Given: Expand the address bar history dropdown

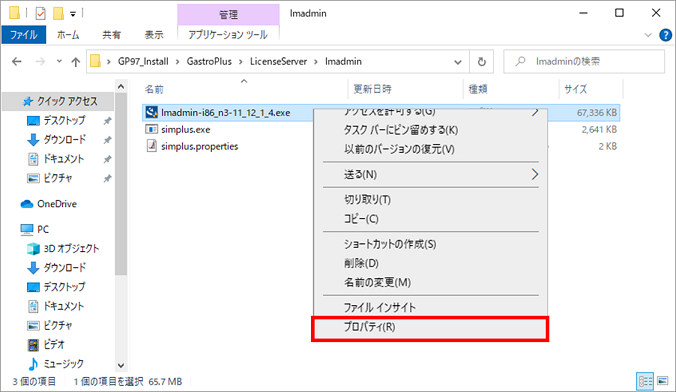Looking at the screenshot, I should click(x=458, y=62).
